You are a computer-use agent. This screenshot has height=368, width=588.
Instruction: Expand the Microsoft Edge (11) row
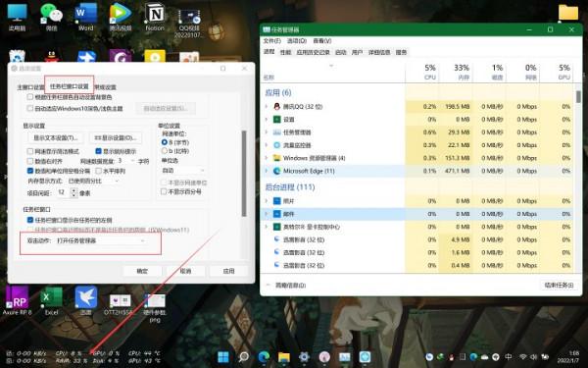(267, 171)
